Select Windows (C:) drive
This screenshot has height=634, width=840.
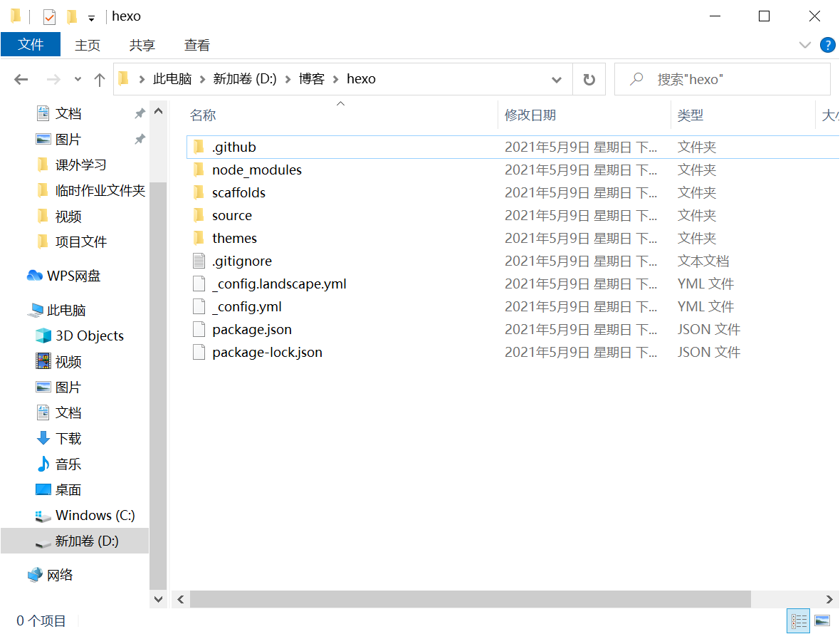coord(95,515)
